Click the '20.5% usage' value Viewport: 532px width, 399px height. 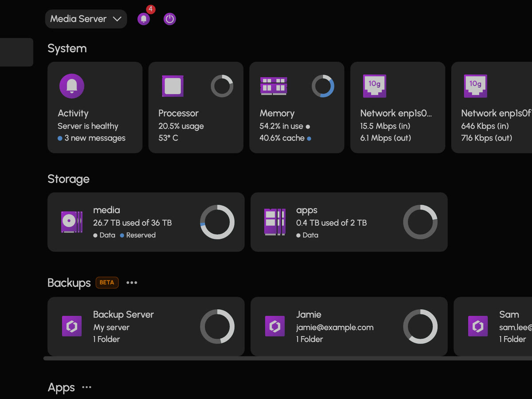tap(181, 126)
